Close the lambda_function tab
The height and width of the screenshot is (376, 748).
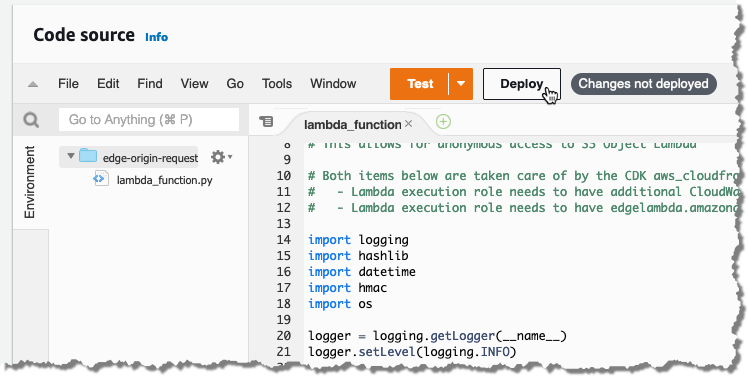pos(408,124)
